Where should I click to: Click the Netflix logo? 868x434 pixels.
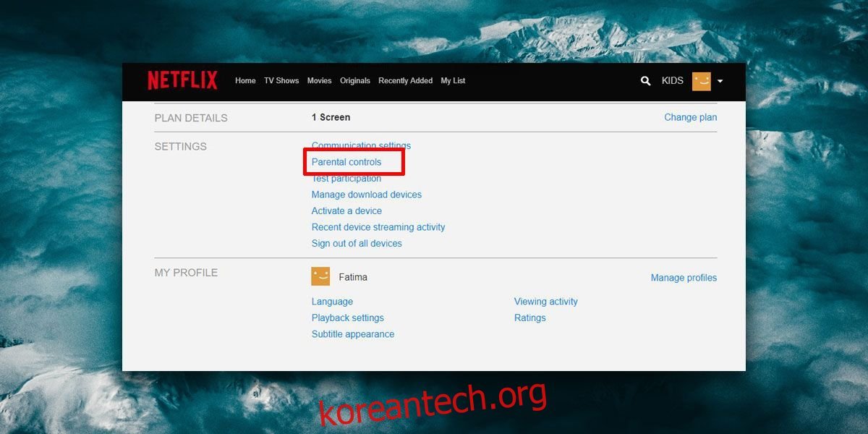point(182,80)
